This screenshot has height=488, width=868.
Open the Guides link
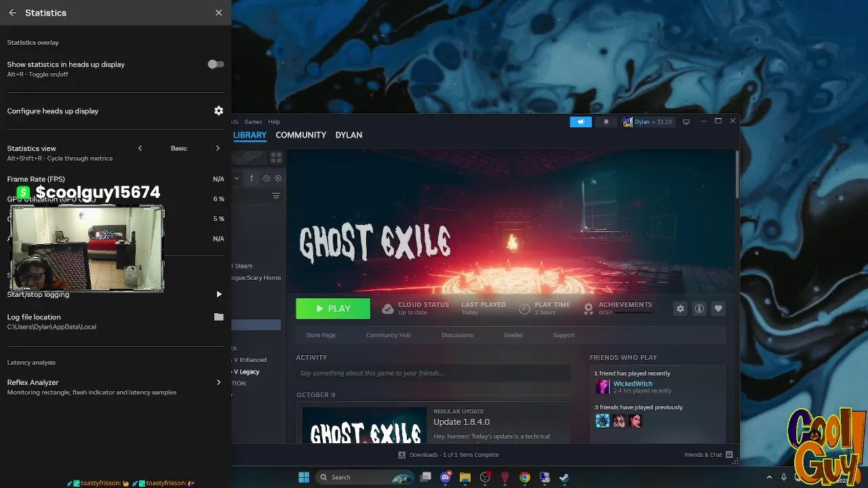pyautogui.click(x=513, y=335)
